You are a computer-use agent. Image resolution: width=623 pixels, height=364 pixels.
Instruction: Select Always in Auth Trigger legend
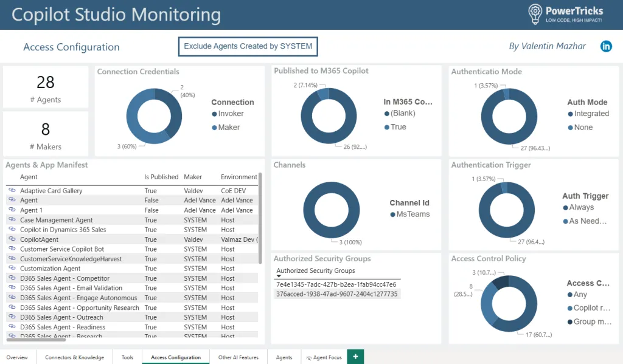pyautogui.click(x=579, y=207)
